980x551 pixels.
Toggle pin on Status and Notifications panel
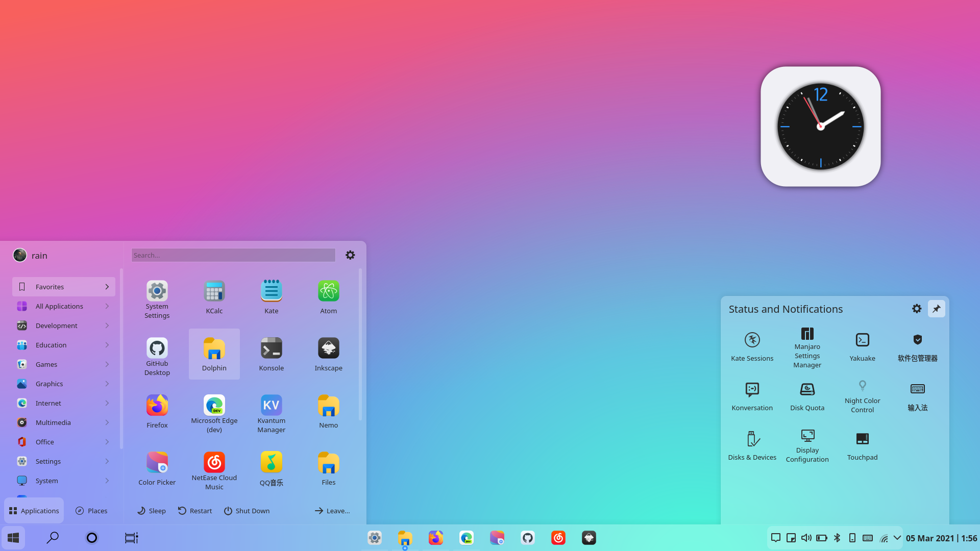tap(936, 309)
